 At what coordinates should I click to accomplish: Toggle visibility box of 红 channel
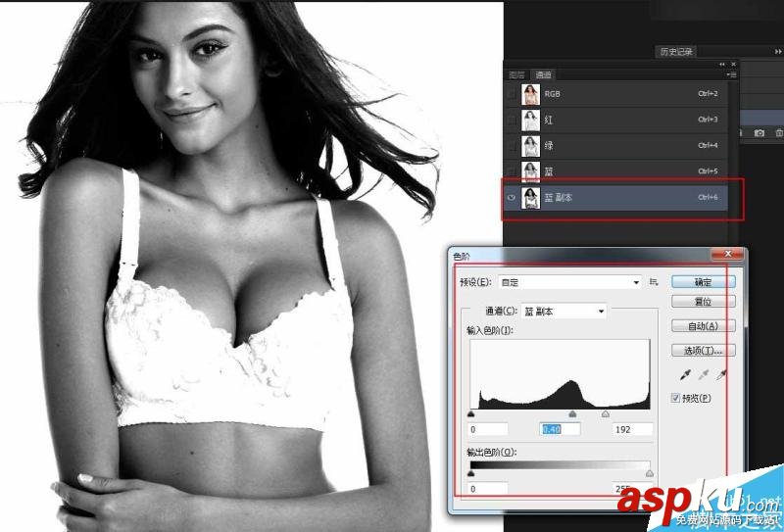pyautogui.click(x=511, y=120)
